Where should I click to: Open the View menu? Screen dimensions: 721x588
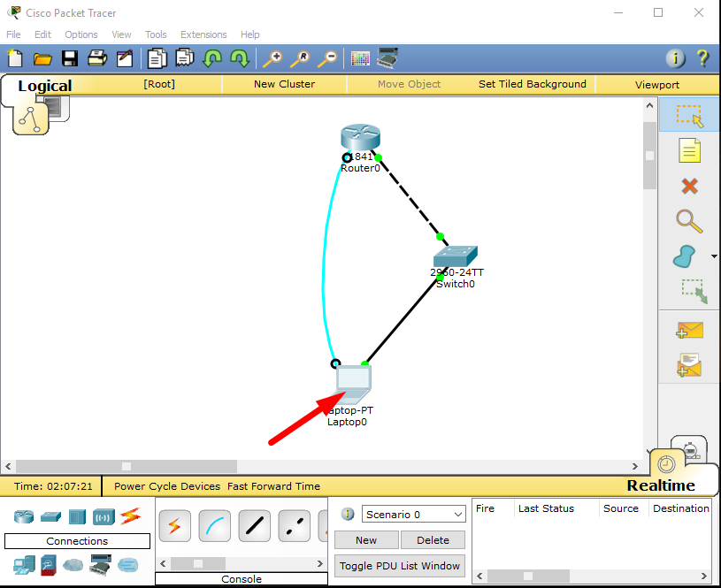pos(121,34)
